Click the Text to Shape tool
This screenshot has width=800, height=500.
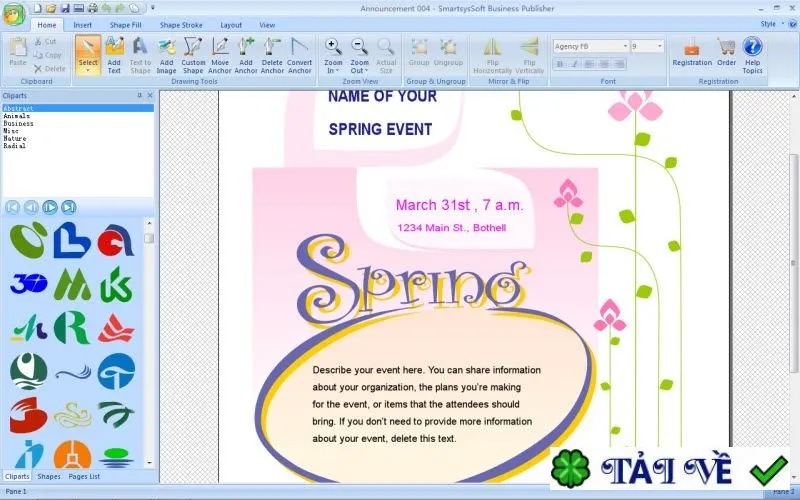click(x=140, y=55)
